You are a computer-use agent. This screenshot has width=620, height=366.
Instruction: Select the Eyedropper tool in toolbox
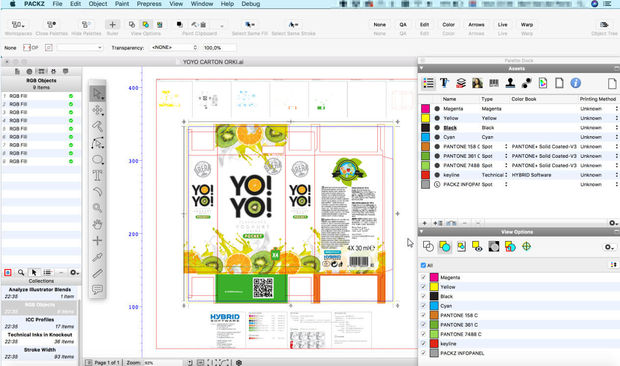pyautogui.click(x=97, y=257)
